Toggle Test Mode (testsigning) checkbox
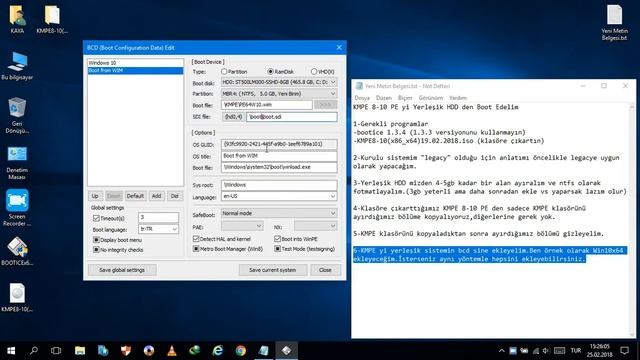This screenshot has height=360, width=640. (278, 249)
